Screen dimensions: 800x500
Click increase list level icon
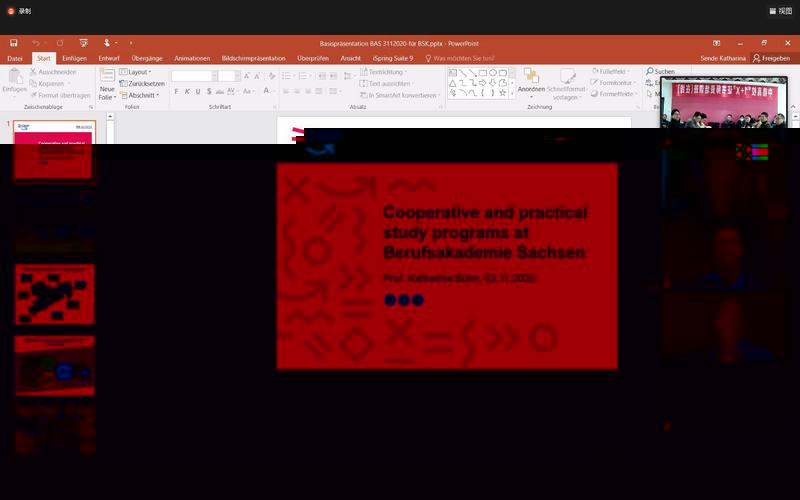coord(333,76)
